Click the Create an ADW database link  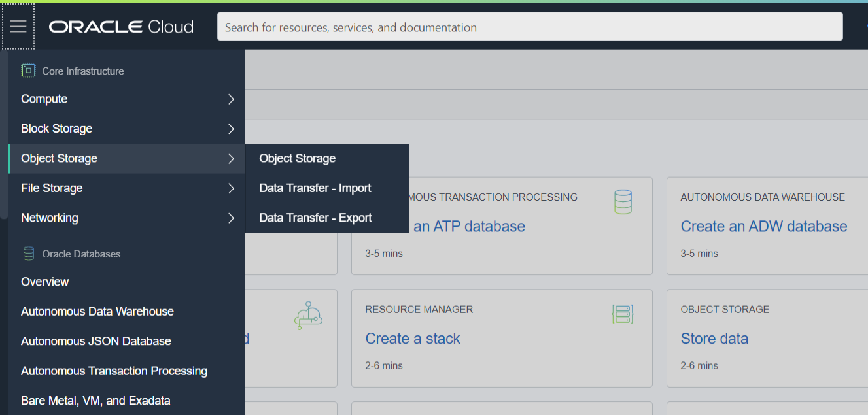(764, 226)
